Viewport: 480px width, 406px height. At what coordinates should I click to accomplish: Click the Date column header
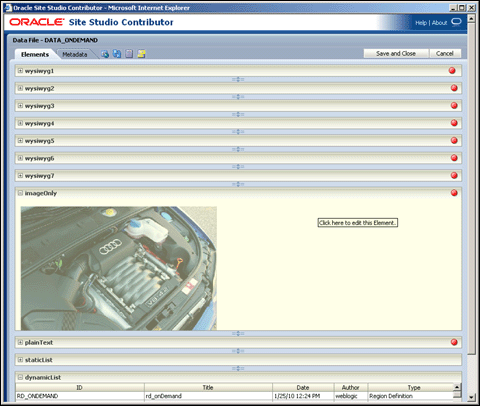(x=303, y=387)
